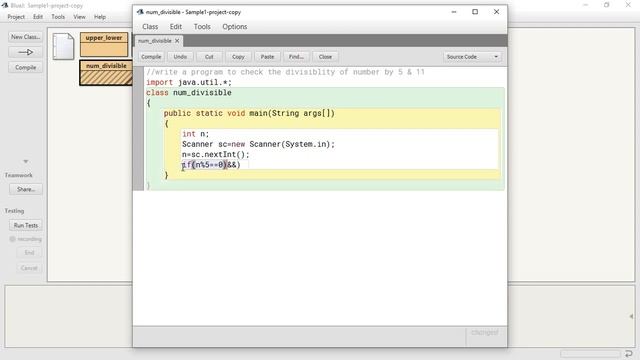Click the Compile button in editor toolbar

tap(151, 57)
